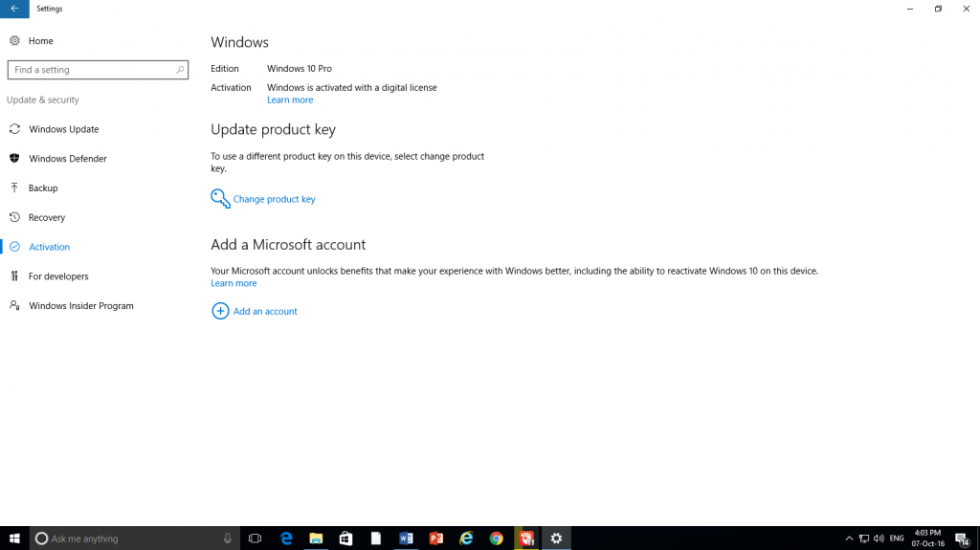Open volume control tray icon
Screen dimensions: 980x550
[879, 539]
